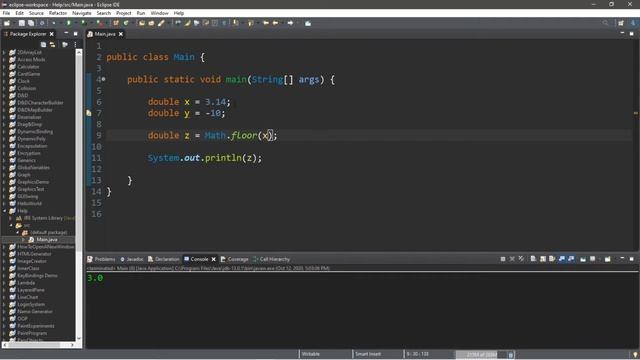The height and width of the screenshot is (360, 640).
Task: Close the Main.java editor tab
Action: click(121, 34)
